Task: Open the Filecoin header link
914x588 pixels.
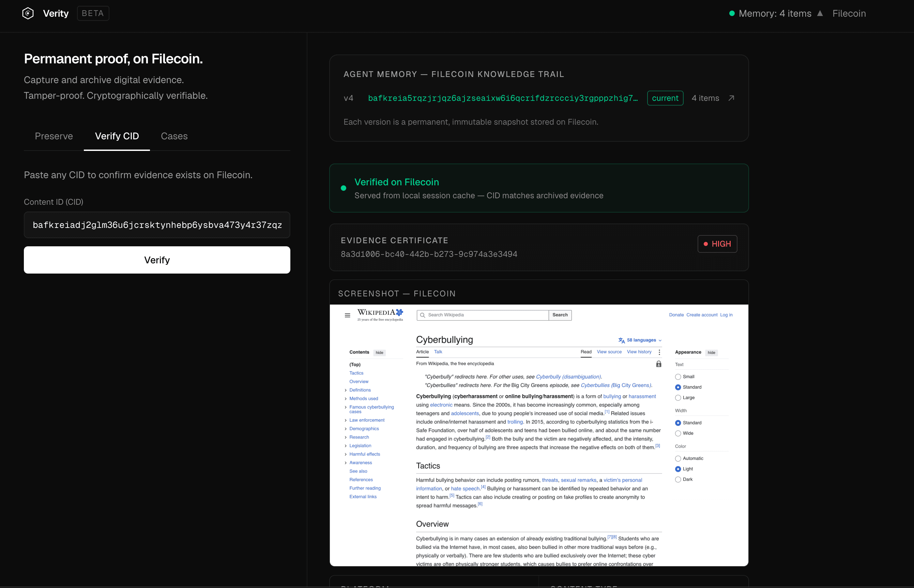Action: [849, 13]
